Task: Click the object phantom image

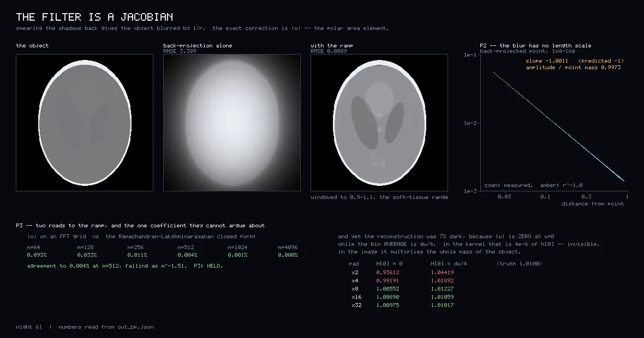Action: coord(85,123)
